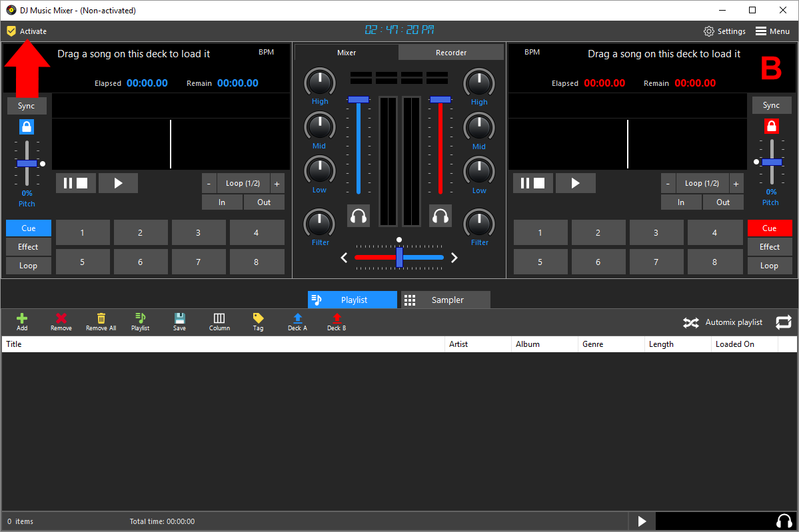799x532 pixels.
Task: Load the selected track to Deck A
Action: pos(297,322)
